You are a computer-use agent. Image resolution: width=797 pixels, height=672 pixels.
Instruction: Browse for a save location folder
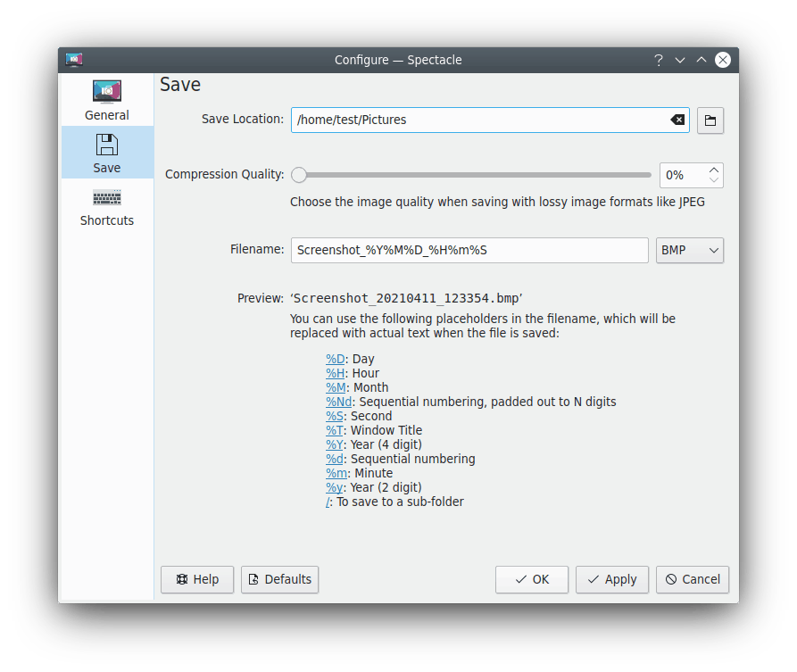point(710,120)
